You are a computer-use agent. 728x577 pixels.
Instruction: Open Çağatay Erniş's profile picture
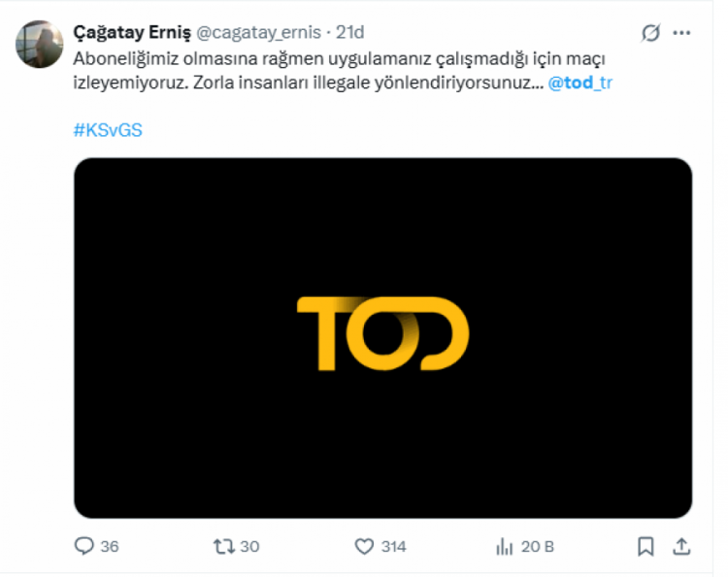click(40, 44)
